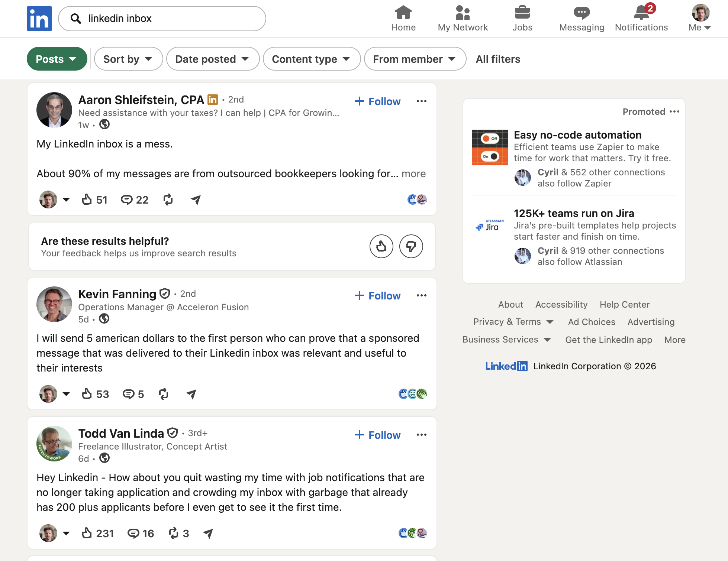View reactions on Aaron Shleifstein's post
728x561 pixels.
point(417,200)
